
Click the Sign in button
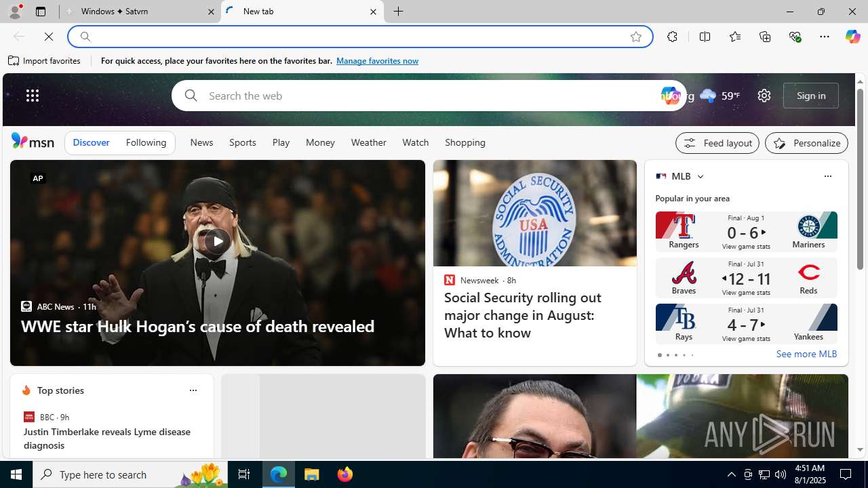coord(811,96)
